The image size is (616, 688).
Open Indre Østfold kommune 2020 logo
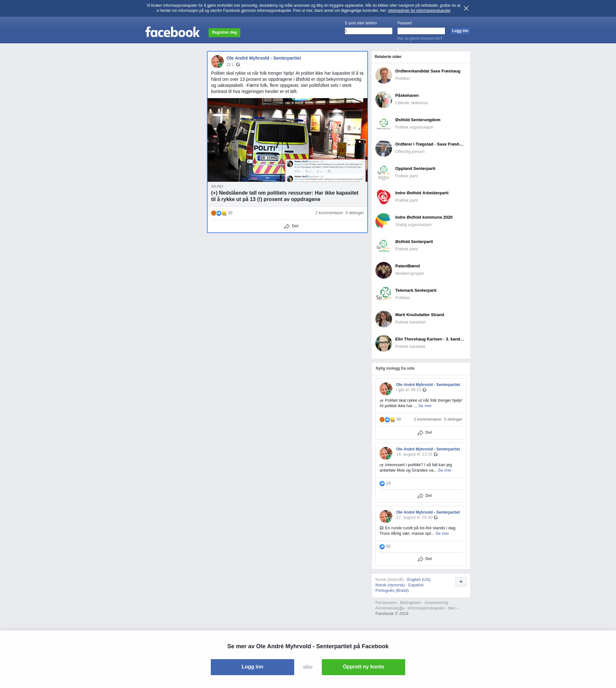[x=383, y=221]
